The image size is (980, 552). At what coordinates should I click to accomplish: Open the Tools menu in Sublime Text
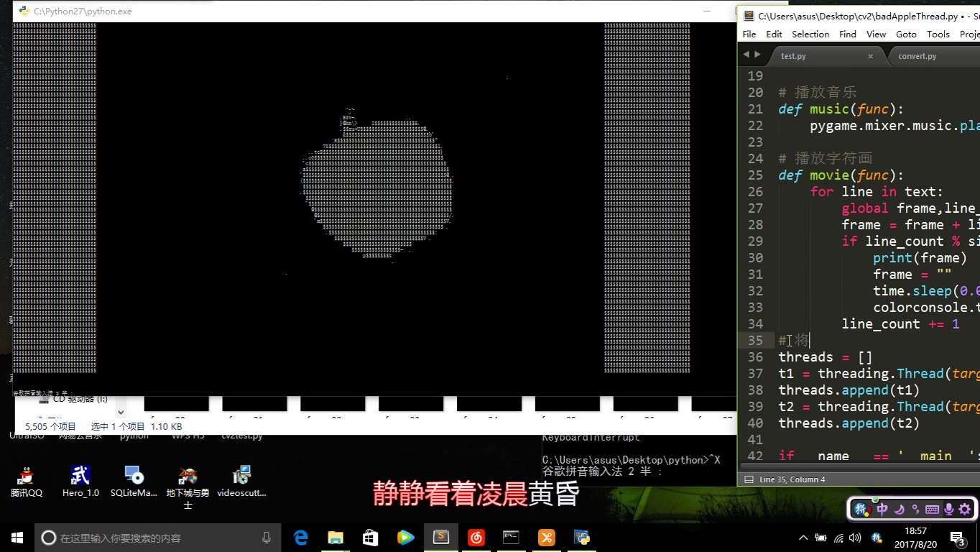pyautogui.click(x=938, y=34)
